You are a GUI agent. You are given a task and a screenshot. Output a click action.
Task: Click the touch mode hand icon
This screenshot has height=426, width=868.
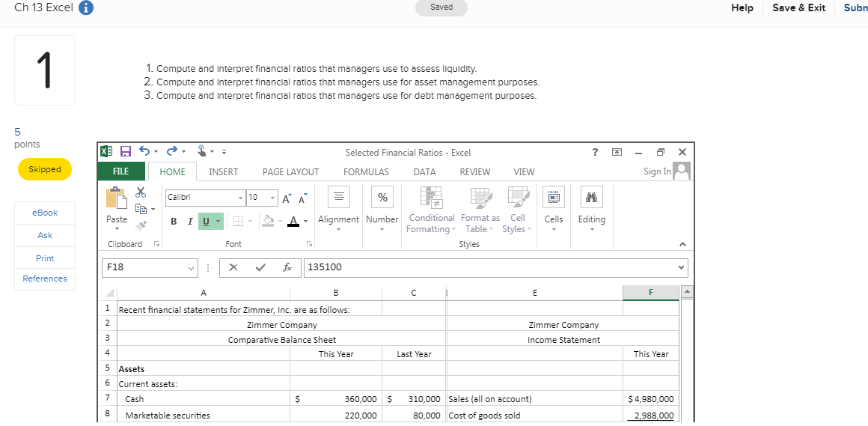[201, 151]
